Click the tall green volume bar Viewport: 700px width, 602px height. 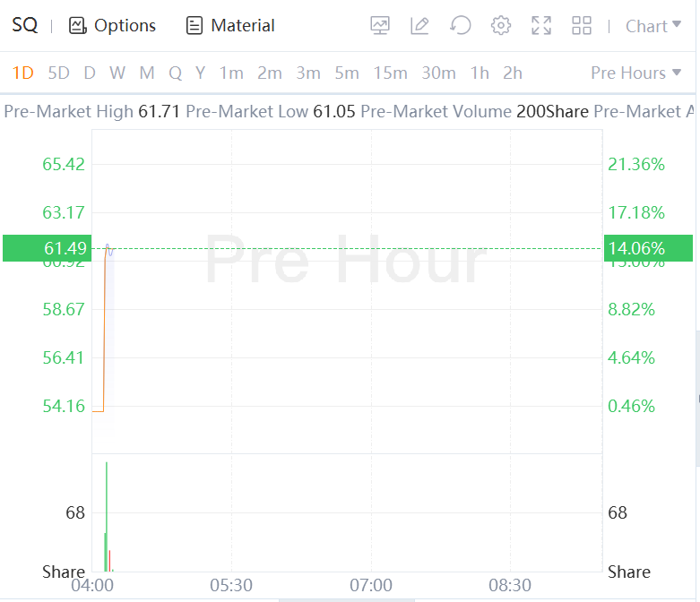coord(107,515)
